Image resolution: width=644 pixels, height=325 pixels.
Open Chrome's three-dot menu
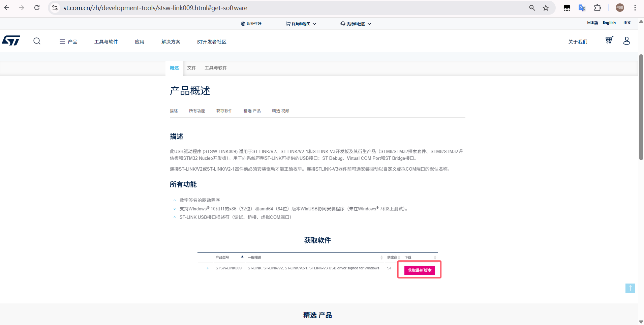(635, 8)
